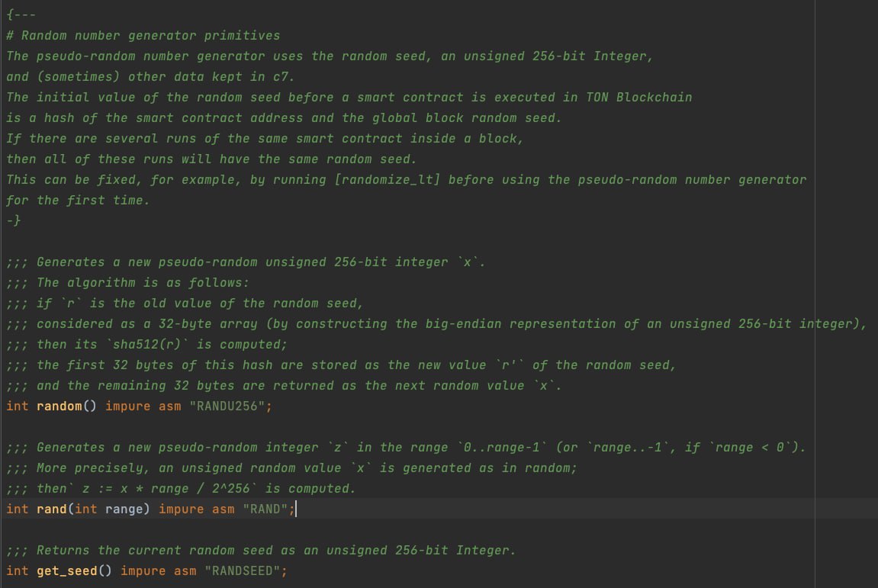Click the sha512(r) text in the comment
The width and height of the screenshot is (878, 588).
(x=146, y=345)
